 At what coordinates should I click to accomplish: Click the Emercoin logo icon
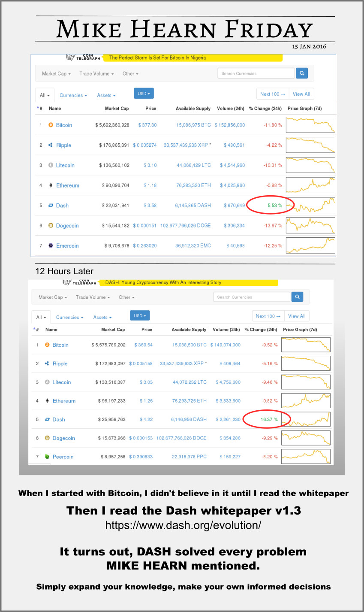click(x=51, y=245)
